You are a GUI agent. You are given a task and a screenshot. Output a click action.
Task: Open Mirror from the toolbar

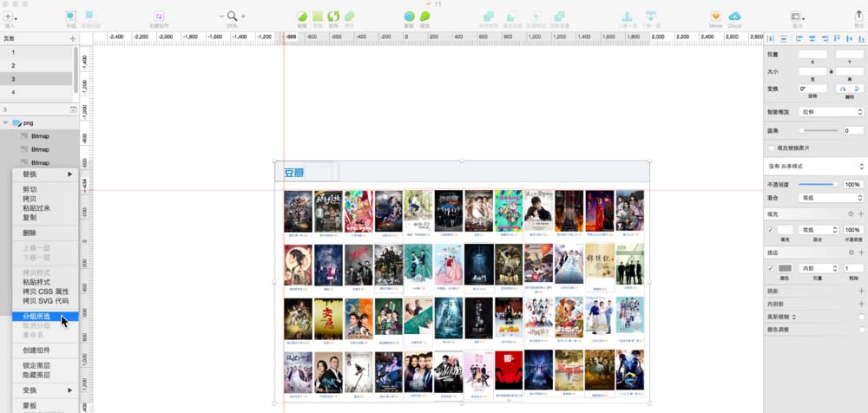tap(716, 16)
